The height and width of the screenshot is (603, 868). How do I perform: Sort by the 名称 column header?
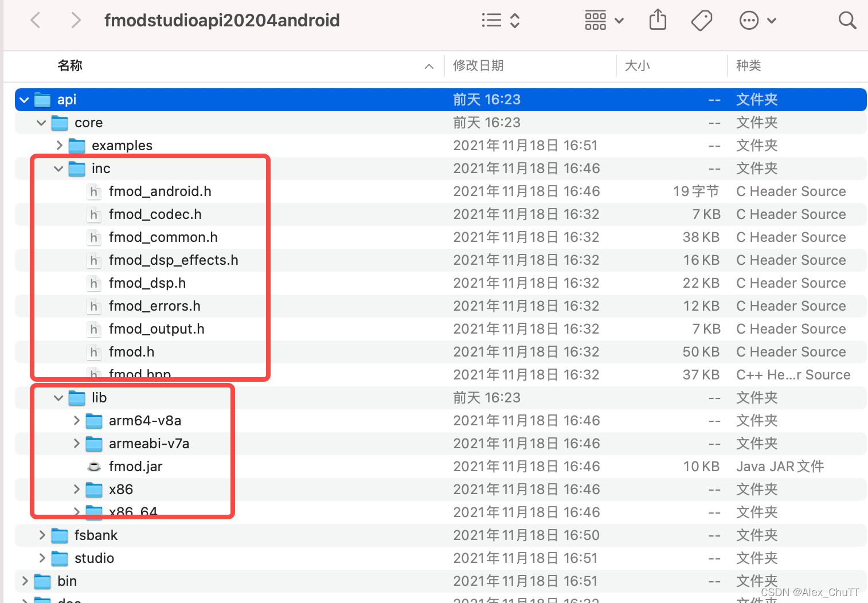coord(70,66)
